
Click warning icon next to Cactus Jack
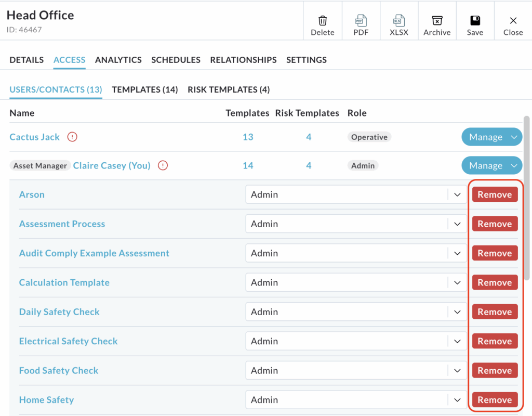pyautogui.click(x=72, y=137)
